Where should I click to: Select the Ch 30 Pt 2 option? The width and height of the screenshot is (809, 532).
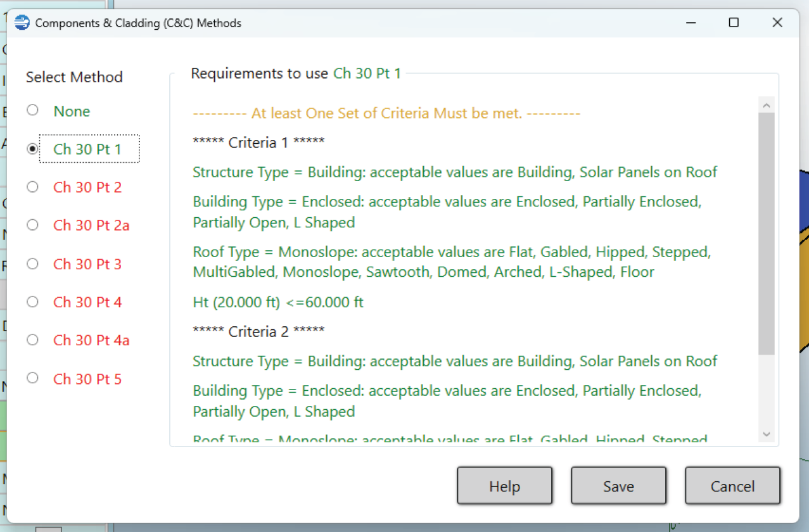point(32,187)
